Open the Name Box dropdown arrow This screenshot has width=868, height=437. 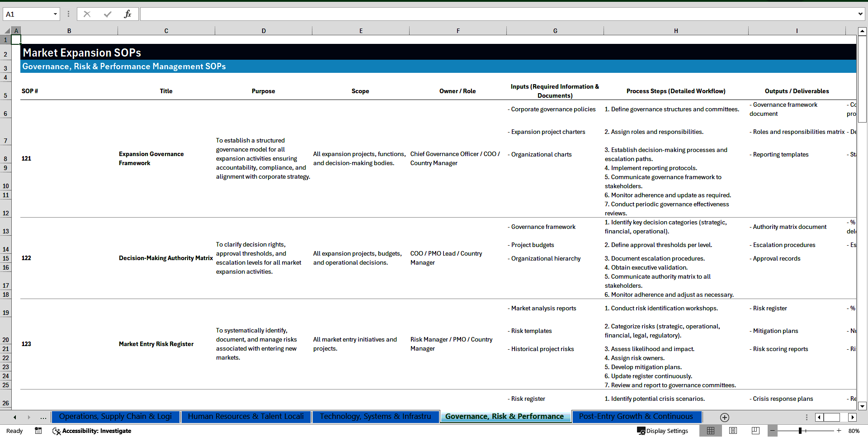point(56,14)
